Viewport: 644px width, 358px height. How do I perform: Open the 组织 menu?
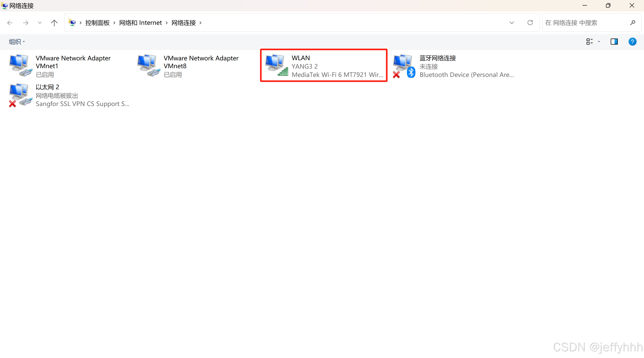[17, 41]
